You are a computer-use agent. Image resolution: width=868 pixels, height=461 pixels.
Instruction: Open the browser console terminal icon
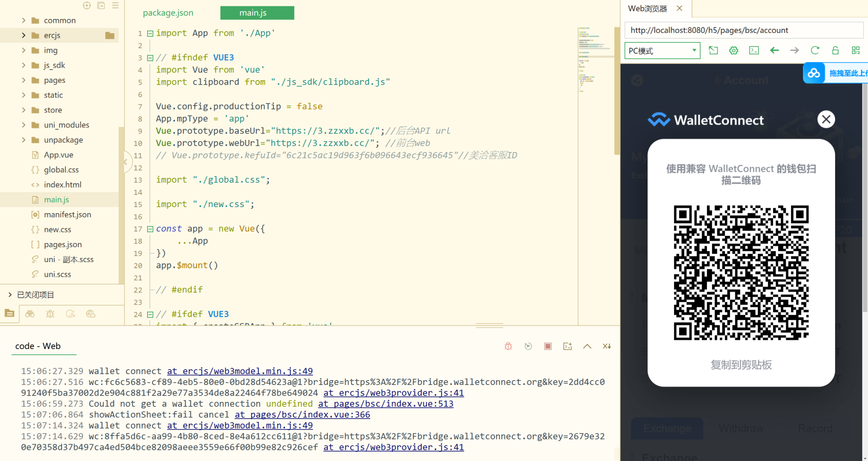pos(754,50)
